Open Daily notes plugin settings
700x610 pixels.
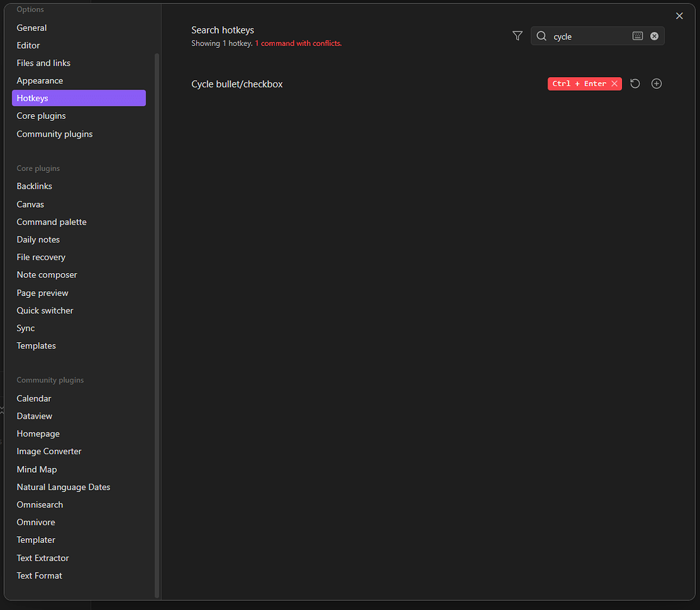coord(38,240)
